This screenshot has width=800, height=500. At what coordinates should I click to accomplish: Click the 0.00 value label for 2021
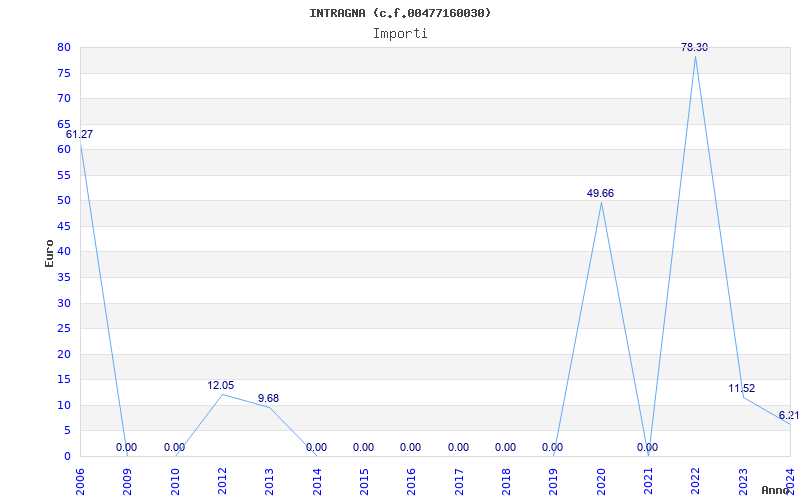(647, 447)
